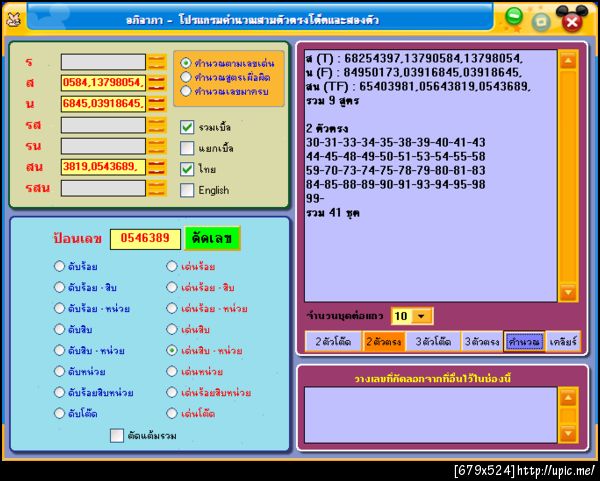Click the เคลียร์ clear button
Image resolution: width=600 pixels, height=481 pixels.
(563, 341)
